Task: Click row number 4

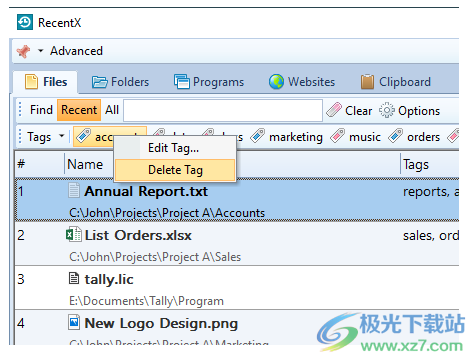Action: pos(21,323)
